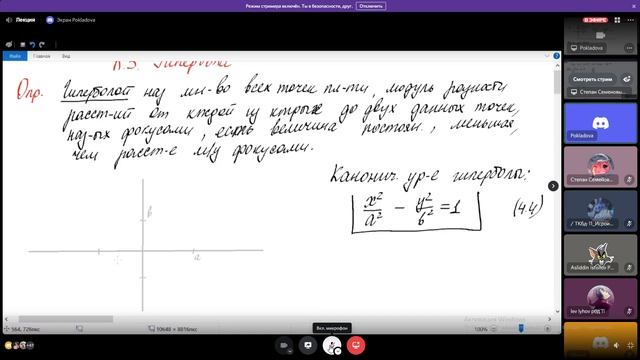The width and height of the screenshot is (640, 360).
Task: Select Степан Семейов participant tile
Action: [x=600, y=167]
